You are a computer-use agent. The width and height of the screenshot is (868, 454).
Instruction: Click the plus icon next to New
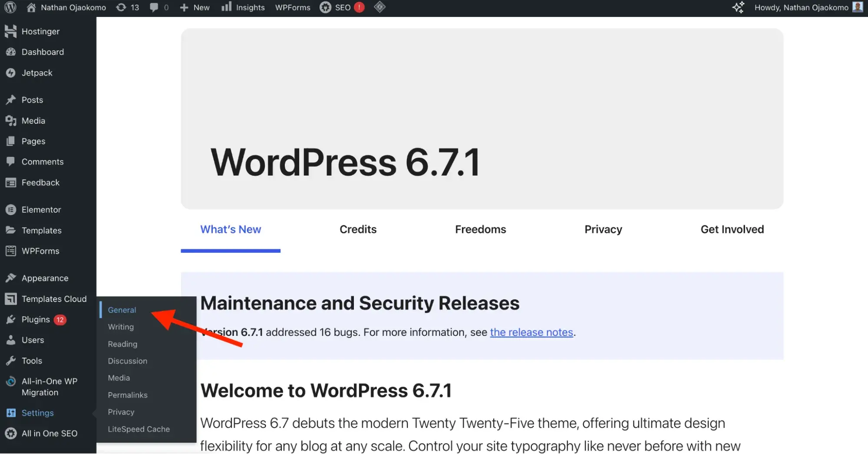[x=184, y=7]
